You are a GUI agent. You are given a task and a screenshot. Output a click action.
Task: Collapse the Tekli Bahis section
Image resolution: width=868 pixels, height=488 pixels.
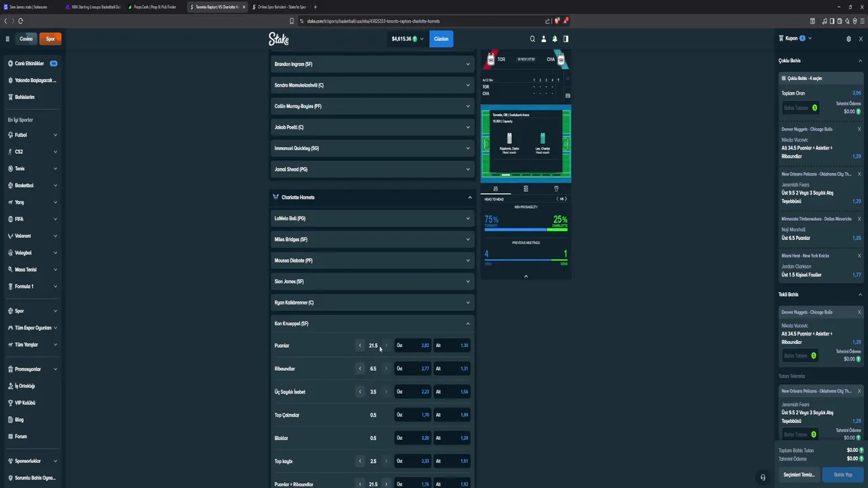[860, 295]
